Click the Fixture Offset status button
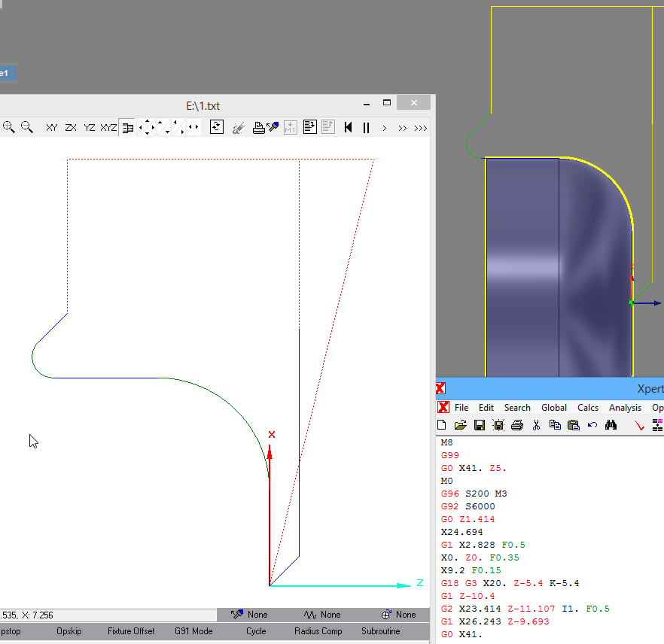The image size is (664, 644). pos(130,631)
